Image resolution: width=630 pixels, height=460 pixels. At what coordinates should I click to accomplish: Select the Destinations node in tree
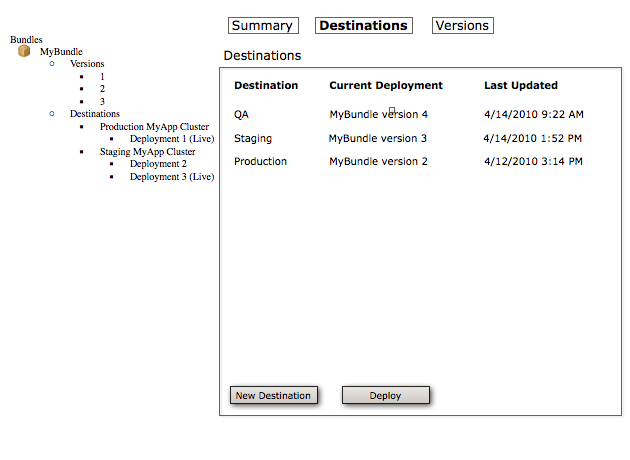click(x=94, y=114)
